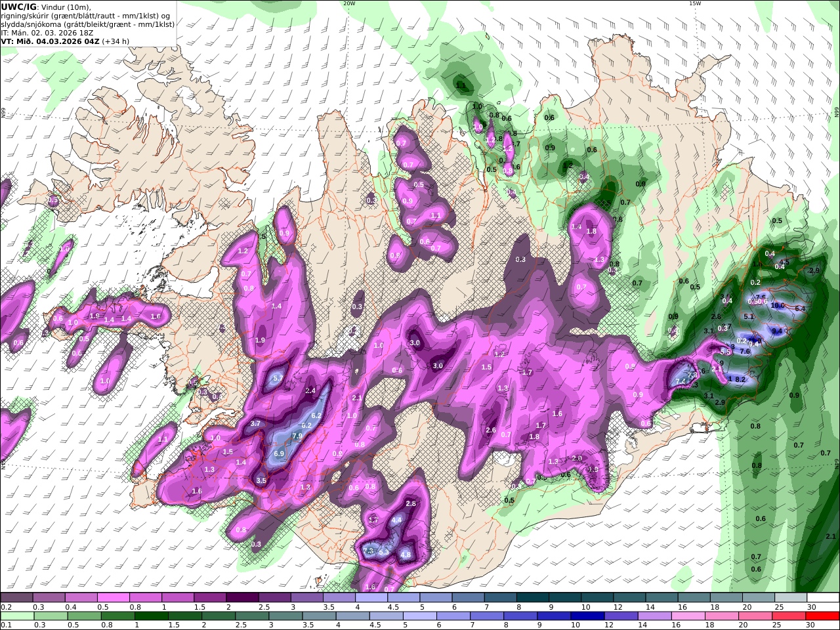Viewport: 840px width, 630px height.
Task: Click the 2.8 snowfall value on the map
Action: coord(411,503)
